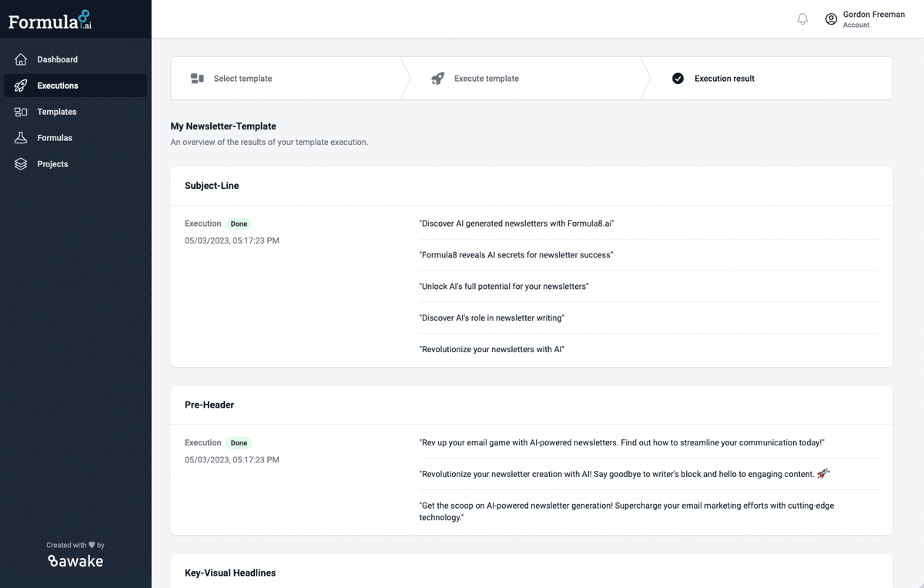Click the awake logo in sidebar footer
This screenshot has width=924, height=588.
(75, 561)
